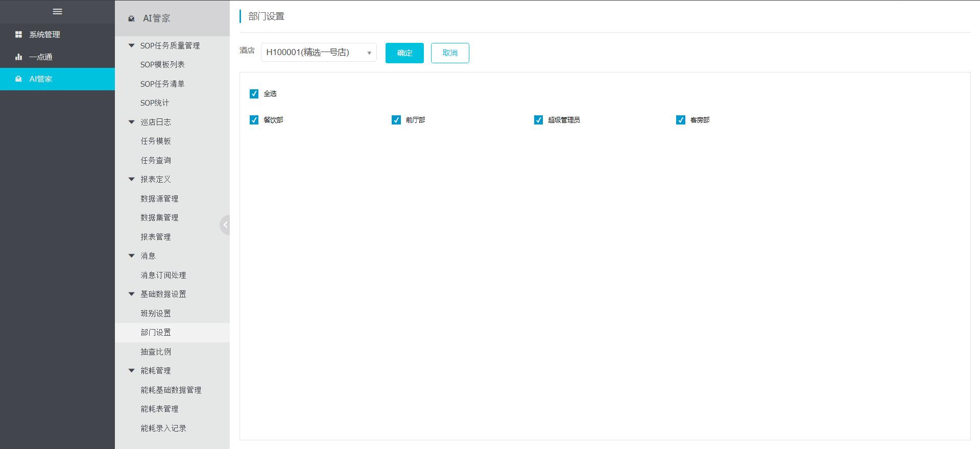Uncheck the 全选 checkbox
This screenshot has width=980, height=449.
(x=254, y=93)
